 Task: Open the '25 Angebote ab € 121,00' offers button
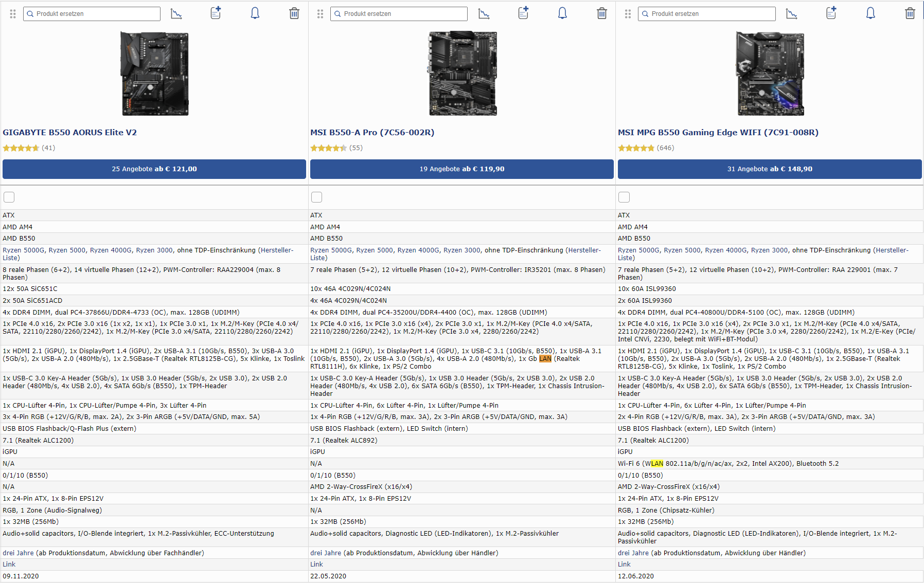point(154,169)
